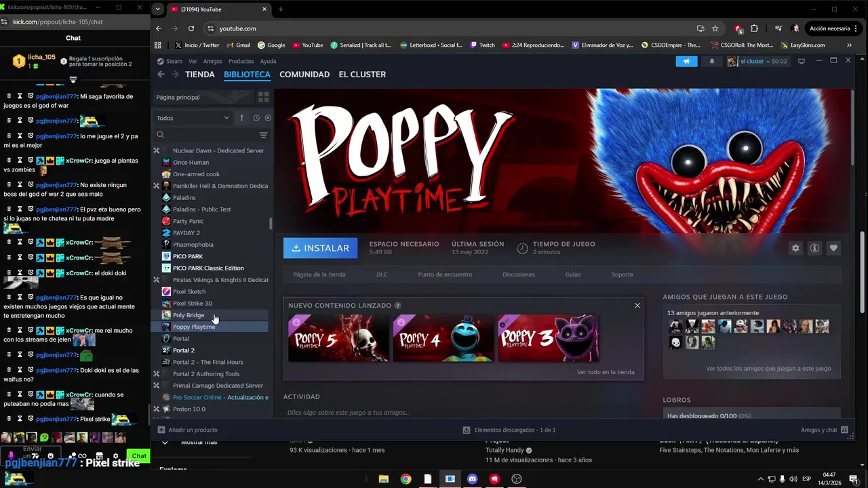Viewport: 868px width, 488px height.
Task: Click Añadir un producto
Action: click(x=188, y=430)
